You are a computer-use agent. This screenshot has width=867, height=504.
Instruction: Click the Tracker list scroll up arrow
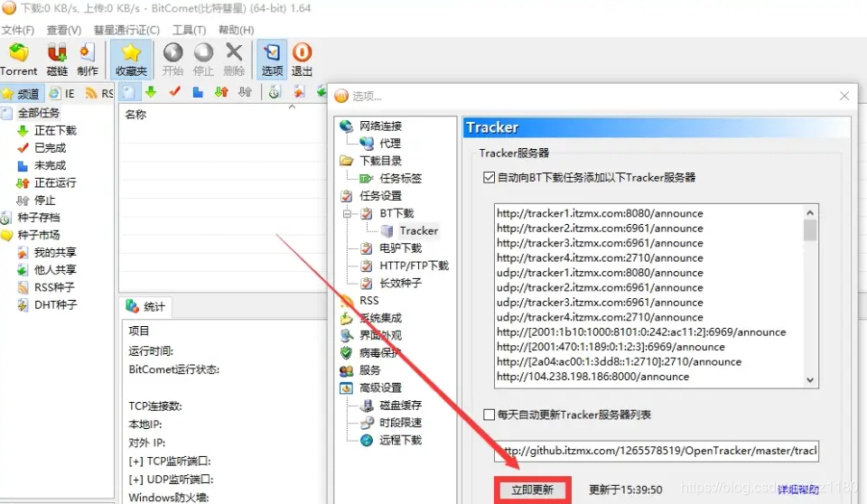pos(810,212)
